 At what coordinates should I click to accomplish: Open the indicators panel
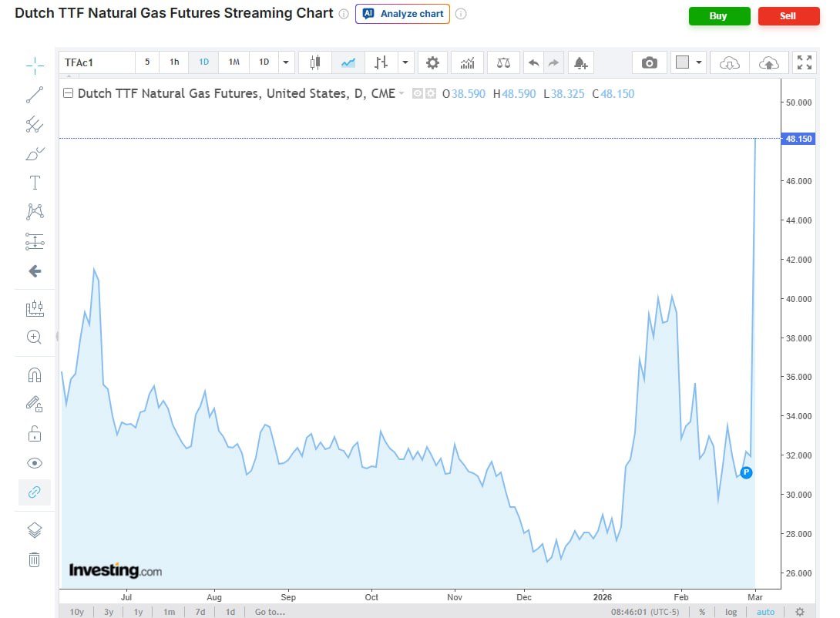468,62
